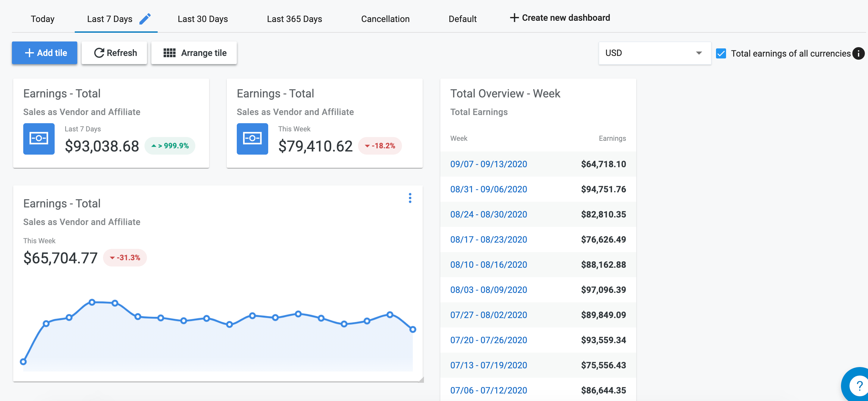Uncheck Total earnings of all currencies

click(721, 53)
